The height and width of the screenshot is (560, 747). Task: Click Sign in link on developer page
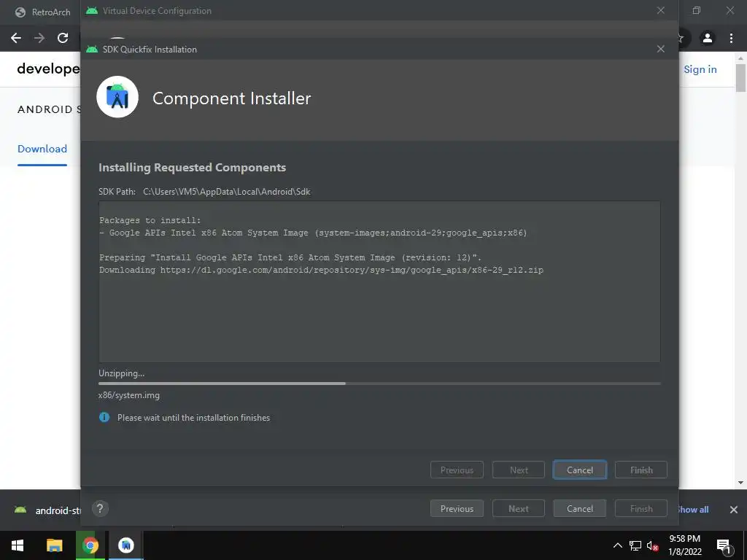700,69
